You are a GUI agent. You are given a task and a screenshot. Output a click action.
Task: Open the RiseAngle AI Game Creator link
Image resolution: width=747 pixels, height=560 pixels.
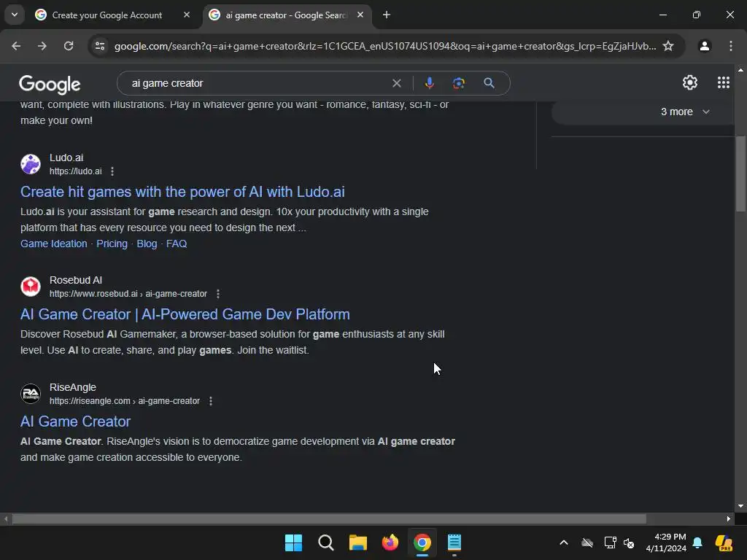pos(75,421)
